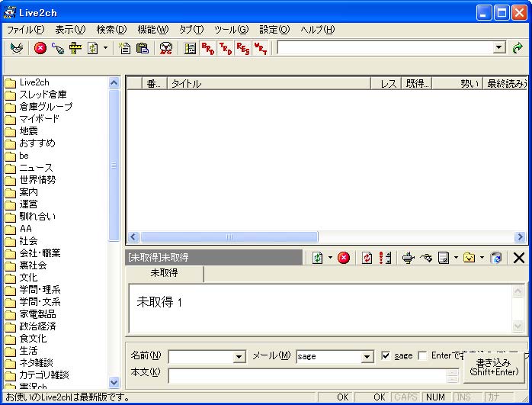Open the ファイル(F) menu

25,30
